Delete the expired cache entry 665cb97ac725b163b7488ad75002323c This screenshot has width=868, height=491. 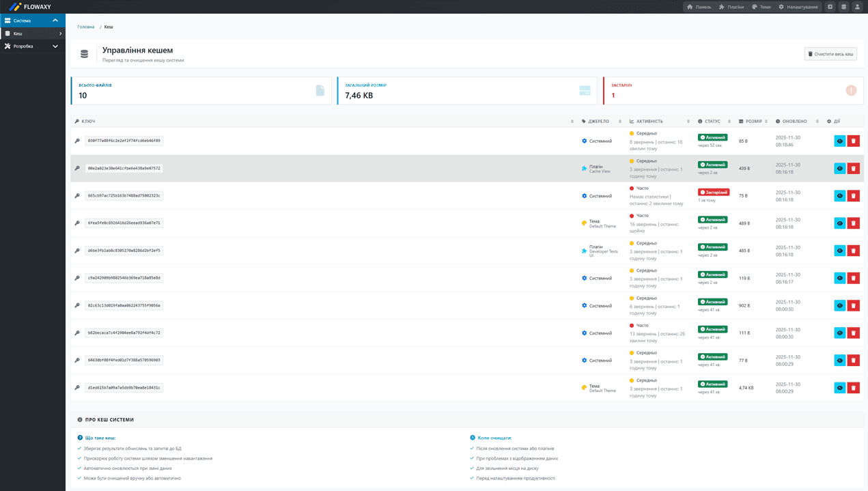click(x=853, y=196)
